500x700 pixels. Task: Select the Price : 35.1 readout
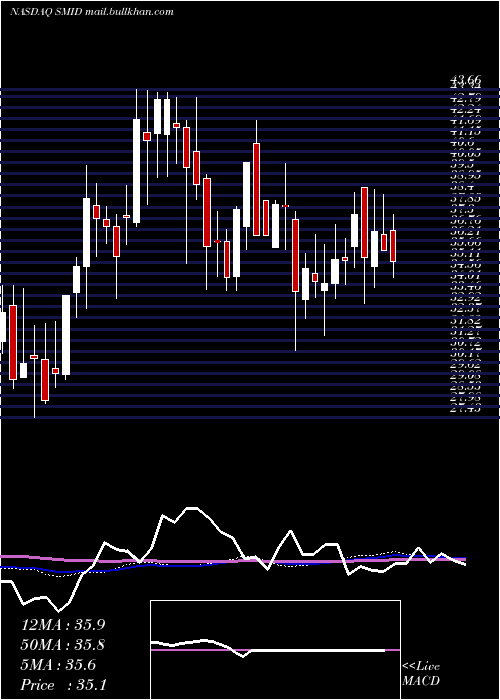coord(63,685)
